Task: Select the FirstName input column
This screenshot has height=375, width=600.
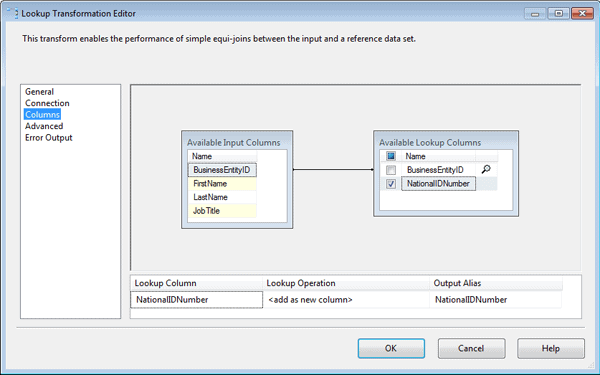Action: tap(222, 184)
